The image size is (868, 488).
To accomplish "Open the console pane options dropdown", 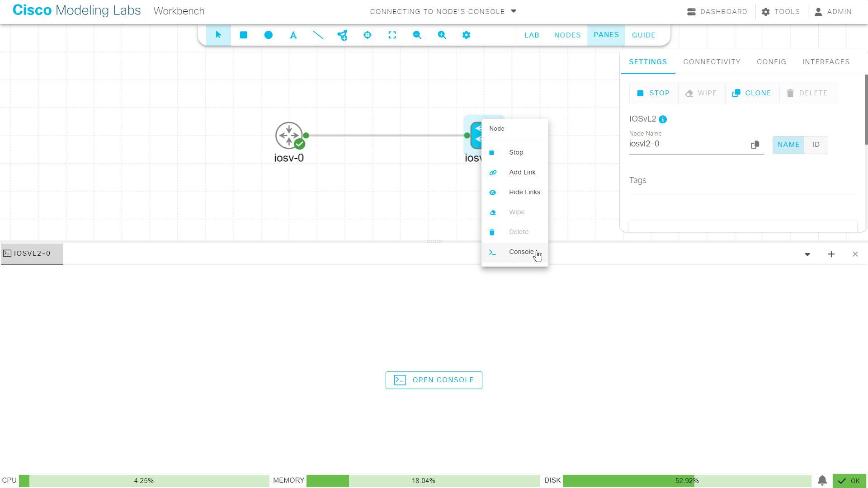I will coord(807,254).
